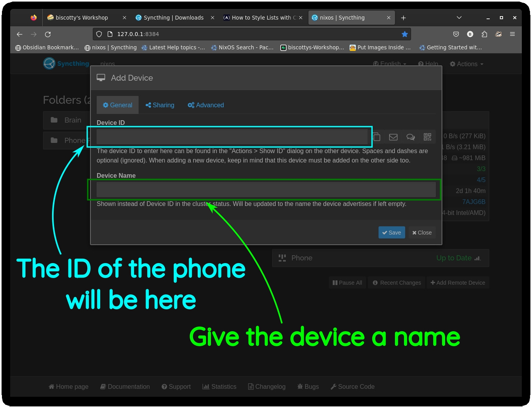
Task: Open Latest Help topics bookmark
Action: [x=173, y=47]
